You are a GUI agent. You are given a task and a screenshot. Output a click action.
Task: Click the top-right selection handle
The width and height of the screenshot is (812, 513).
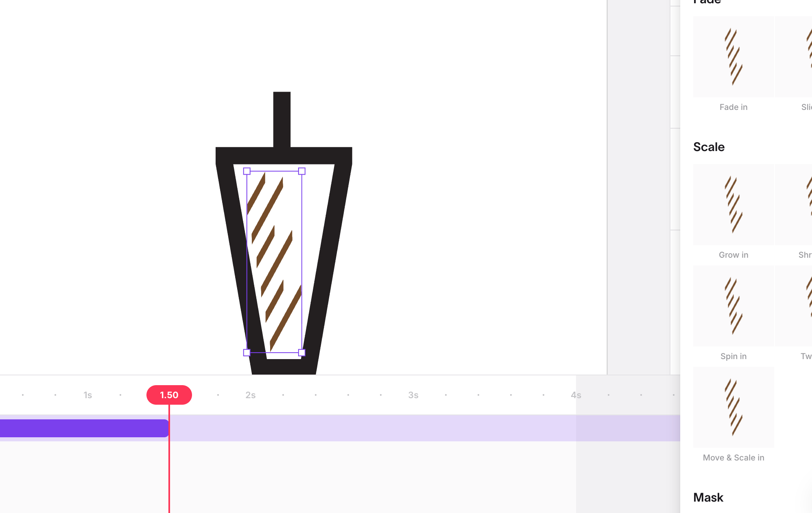pyautogui.click(x=302, y=171)
